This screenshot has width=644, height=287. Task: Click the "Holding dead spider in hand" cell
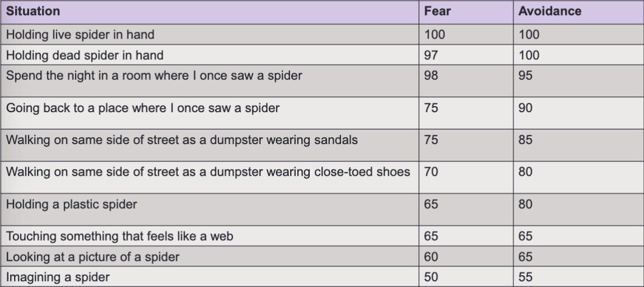[x=84, y=55]
